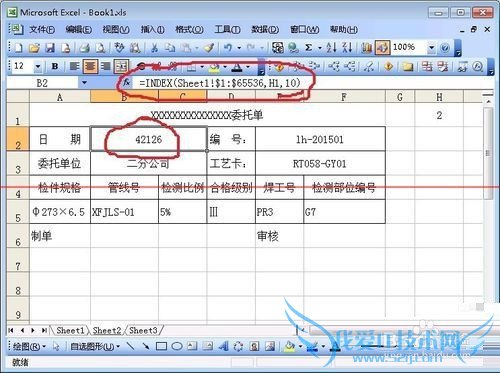This screenshot has height=373, width=500.
Task: Insert a text box from Drawing toolbar
Action: click(192, 346)
